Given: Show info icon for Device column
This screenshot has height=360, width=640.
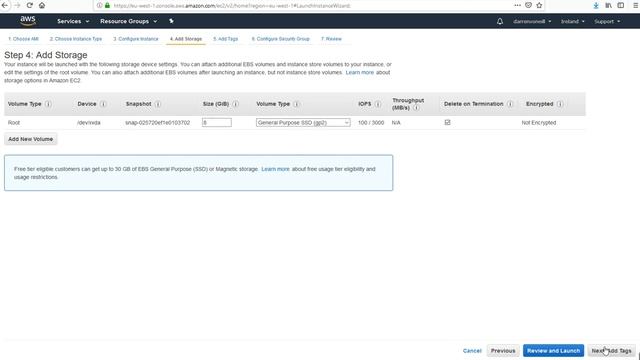Looking at the screenshot, I should 103,104.
